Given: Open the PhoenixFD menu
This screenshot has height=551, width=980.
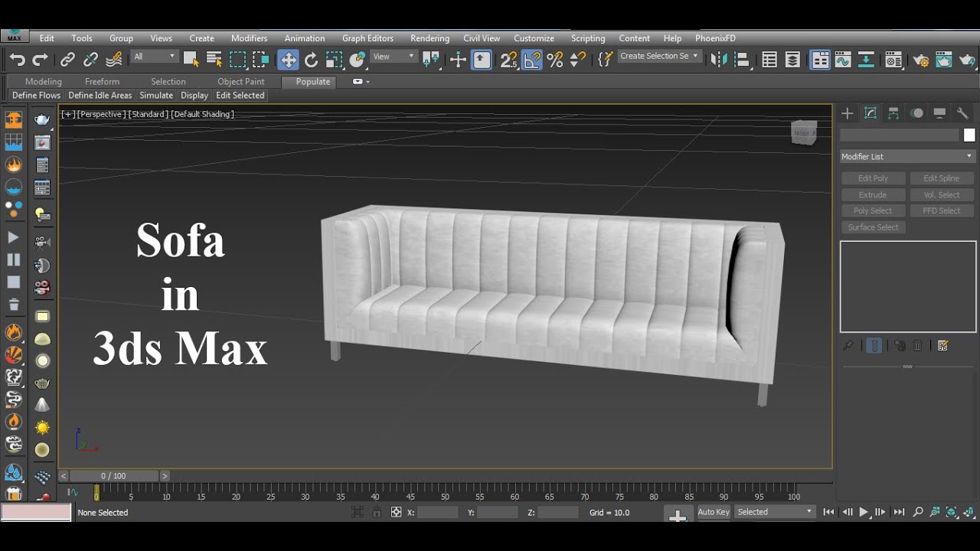Looking at the screenshot, I should 715,38.
